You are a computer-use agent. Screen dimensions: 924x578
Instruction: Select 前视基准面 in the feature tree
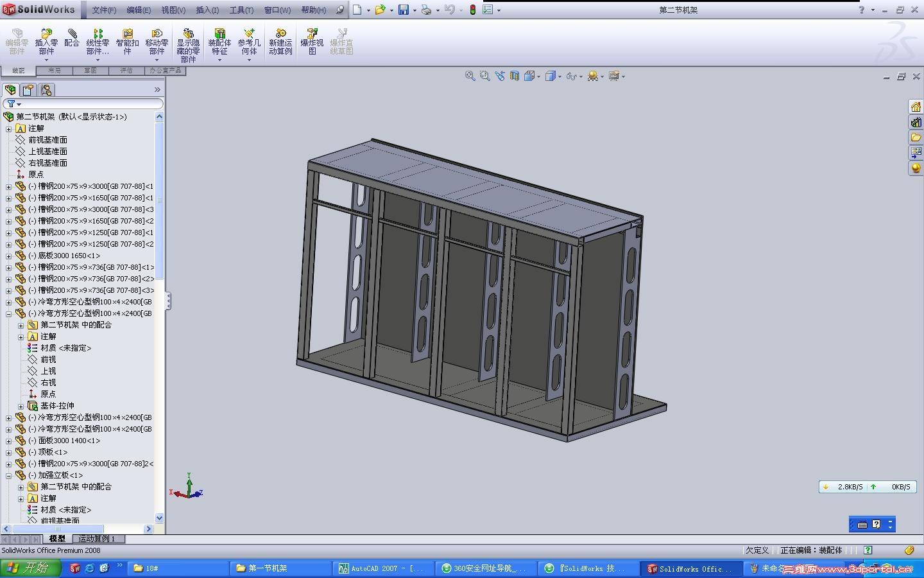[47, 140]
